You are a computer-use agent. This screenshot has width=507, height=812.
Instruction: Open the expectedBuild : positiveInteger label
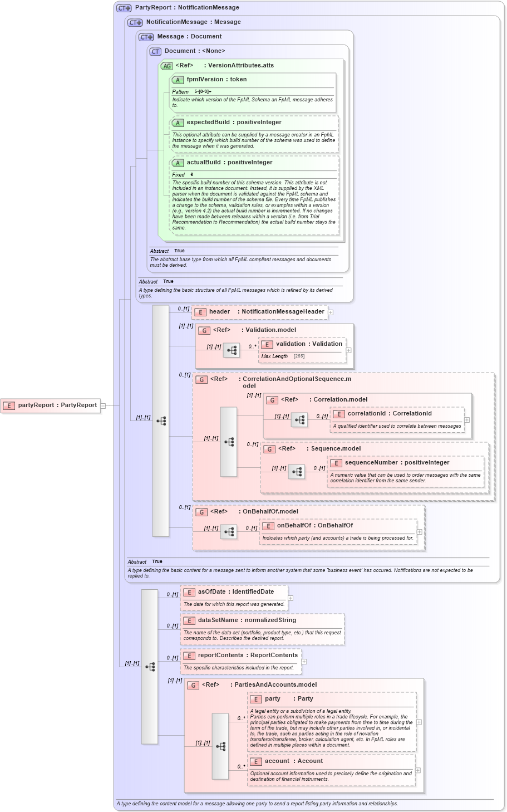point(234,123)
